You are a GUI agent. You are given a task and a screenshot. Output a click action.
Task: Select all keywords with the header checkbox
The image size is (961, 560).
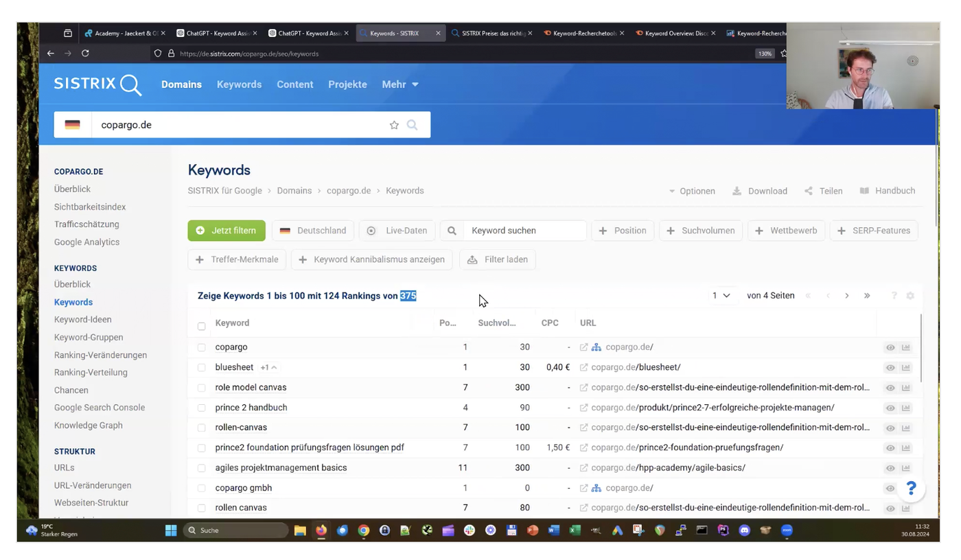(201, 326)
